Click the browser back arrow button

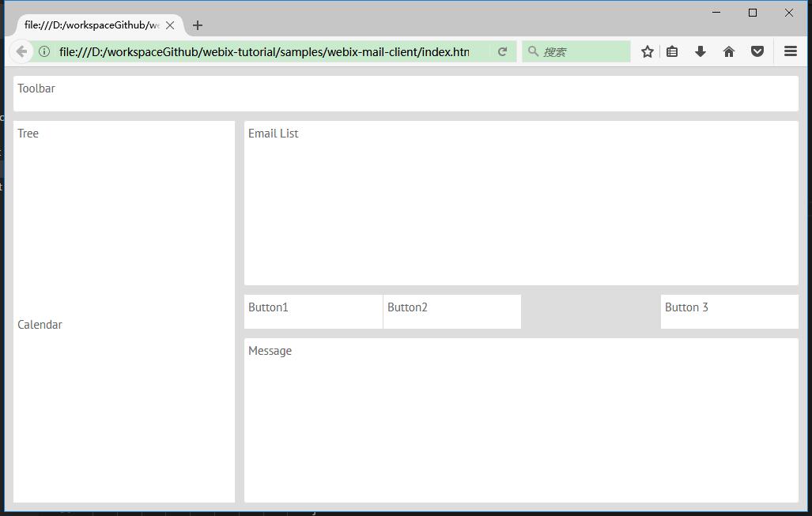pyautogui.click(x=21, y=51)
